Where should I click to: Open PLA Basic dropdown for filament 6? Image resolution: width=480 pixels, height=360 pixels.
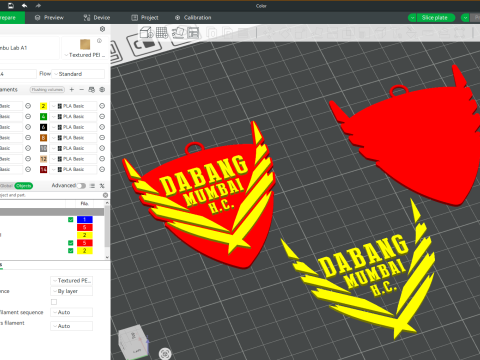pos(73,127)
